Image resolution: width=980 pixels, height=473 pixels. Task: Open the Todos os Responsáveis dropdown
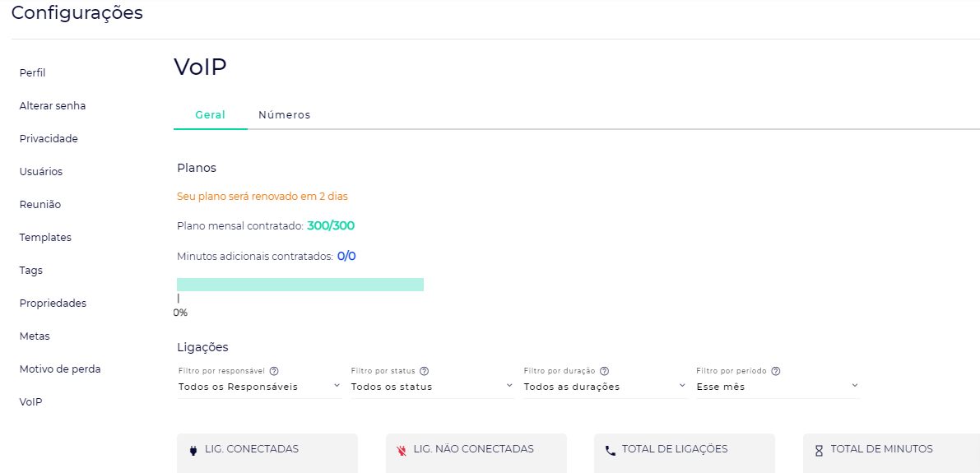[x=259, y=387]
